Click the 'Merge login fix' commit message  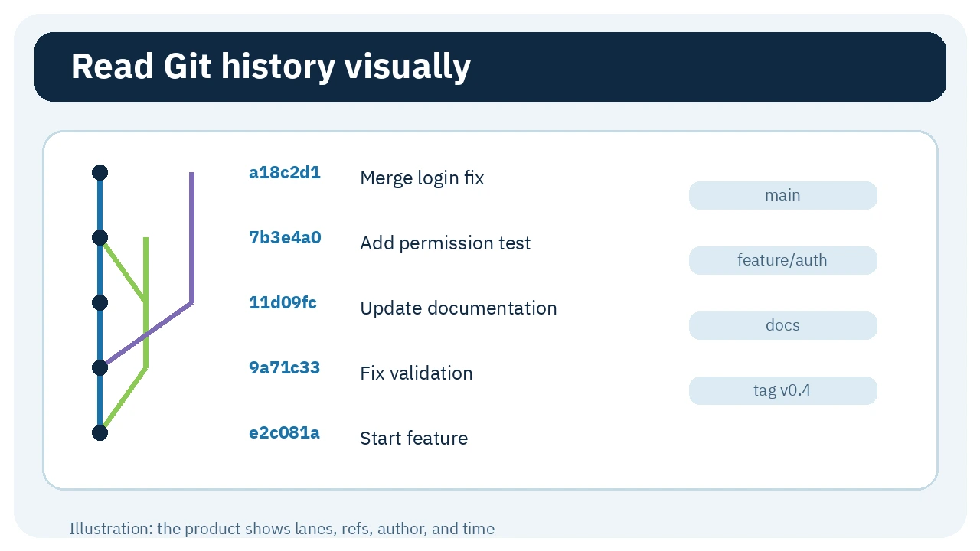pyautogui.click(x=422, y=178)
